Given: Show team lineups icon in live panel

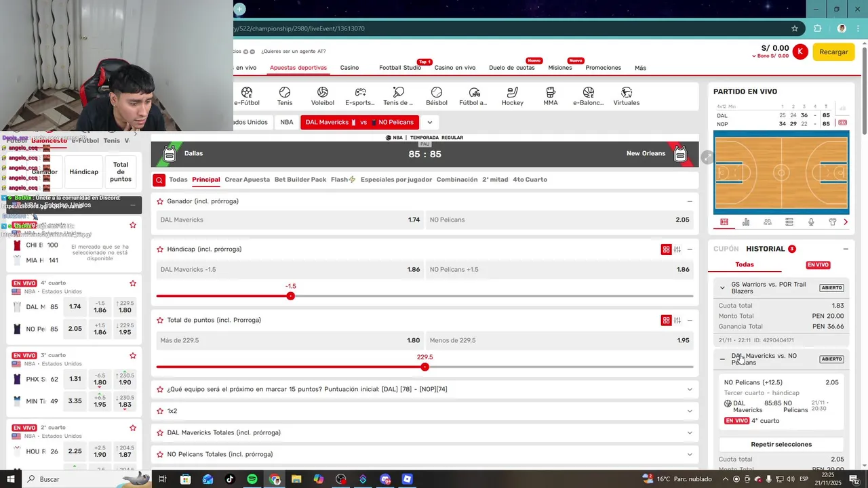Looking at the screenshot, I should [x=768, y=222].
